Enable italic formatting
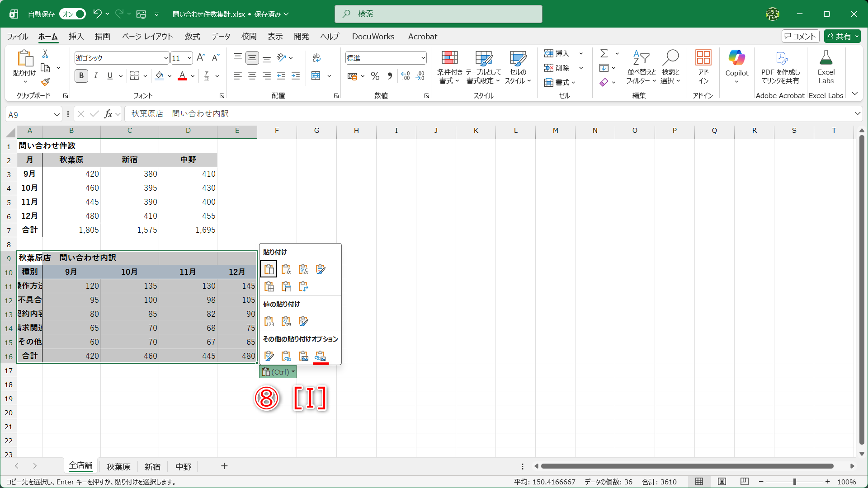Viewport: 868px width, 488px height. [x=95, y=76]
